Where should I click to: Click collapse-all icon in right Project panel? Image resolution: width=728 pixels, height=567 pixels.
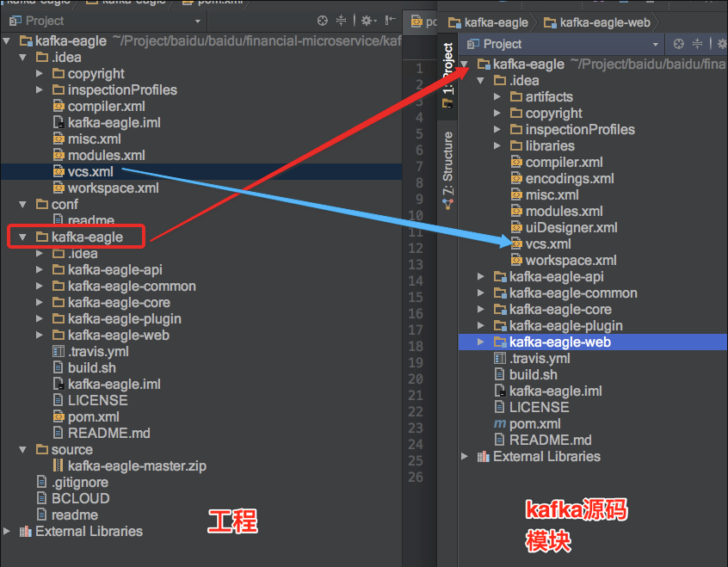point(697,44)
